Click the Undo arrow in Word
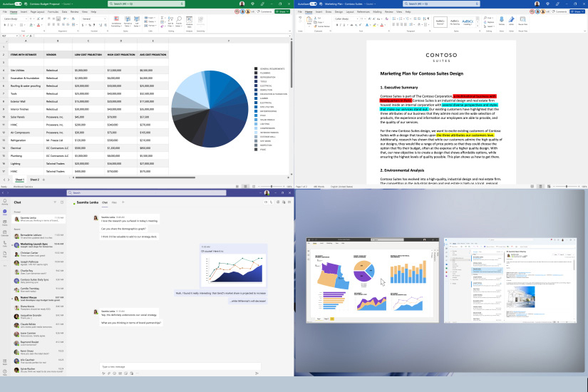This screenshot has height=392, width=588. coord(300,18)
